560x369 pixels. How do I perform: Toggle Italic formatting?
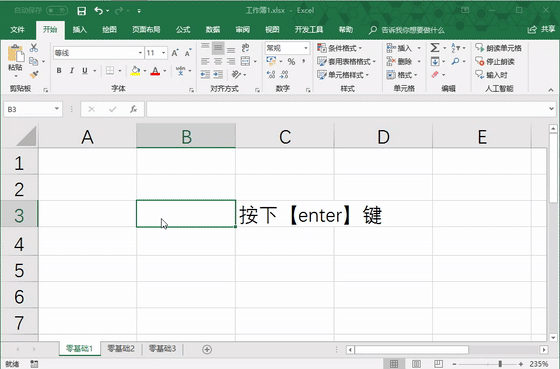click(x=72, y=71)
